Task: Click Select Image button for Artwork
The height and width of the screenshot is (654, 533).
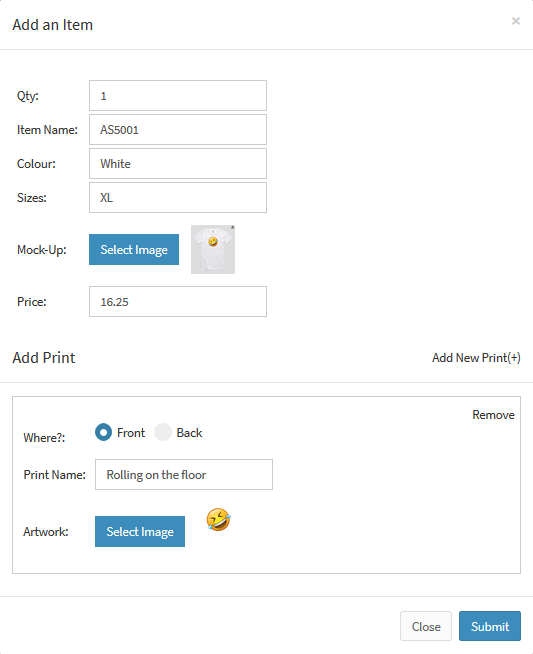Action: click(140, 531)
